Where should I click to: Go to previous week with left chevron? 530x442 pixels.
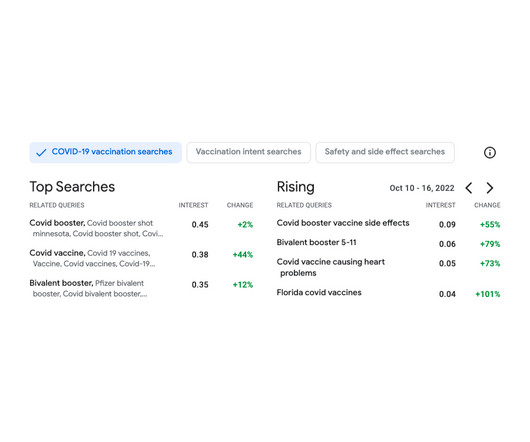pos(468,188)
